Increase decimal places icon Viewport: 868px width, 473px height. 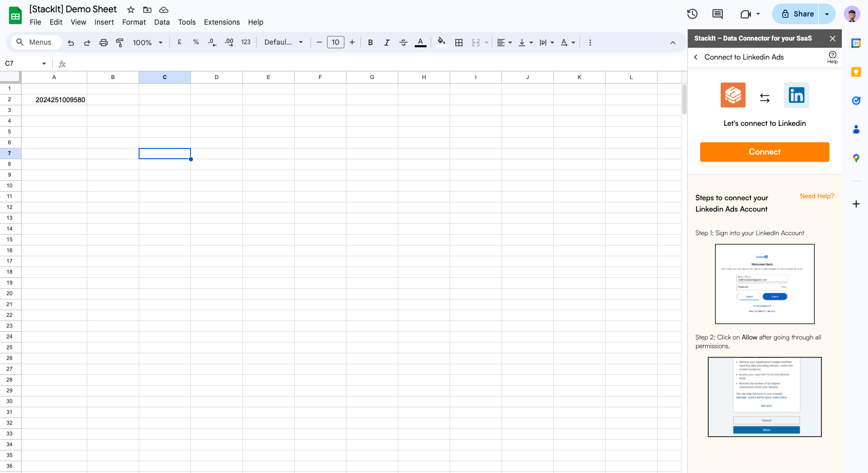click(x=229, y=42)
